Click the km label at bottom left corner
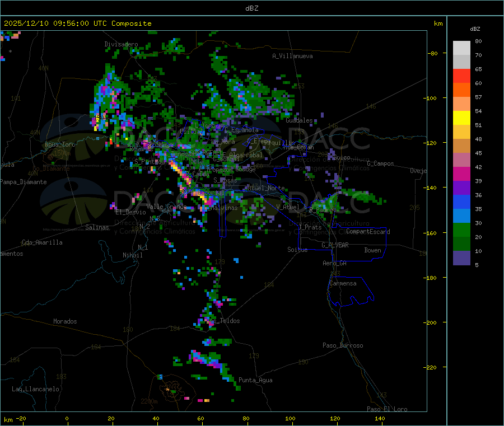504x426 pixels. click(x=8, y=420)
